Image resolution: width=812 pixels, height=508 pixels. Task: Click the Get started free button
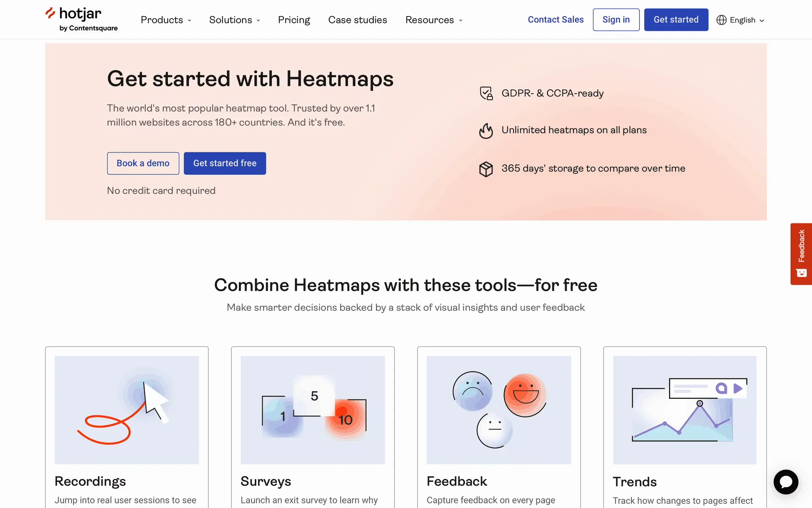coord(225,163)
